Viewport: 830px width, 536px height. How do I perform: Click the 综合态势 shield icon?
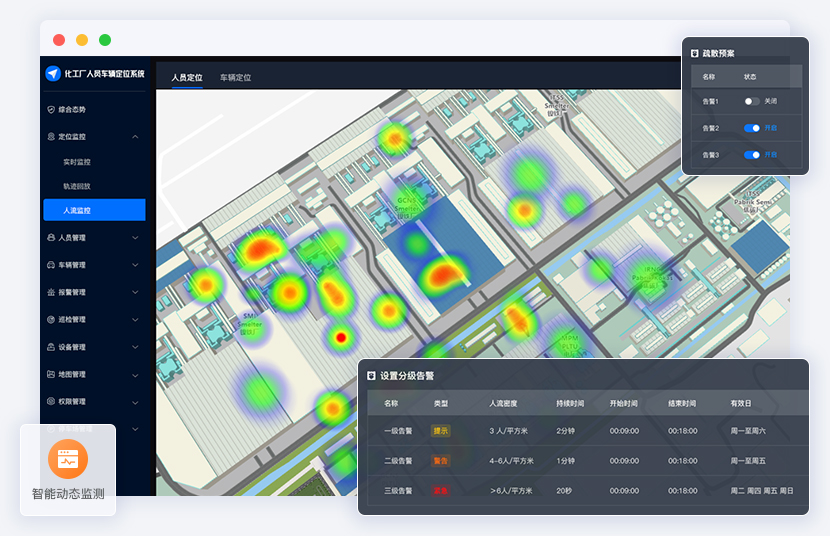click(x=51, y=109)
